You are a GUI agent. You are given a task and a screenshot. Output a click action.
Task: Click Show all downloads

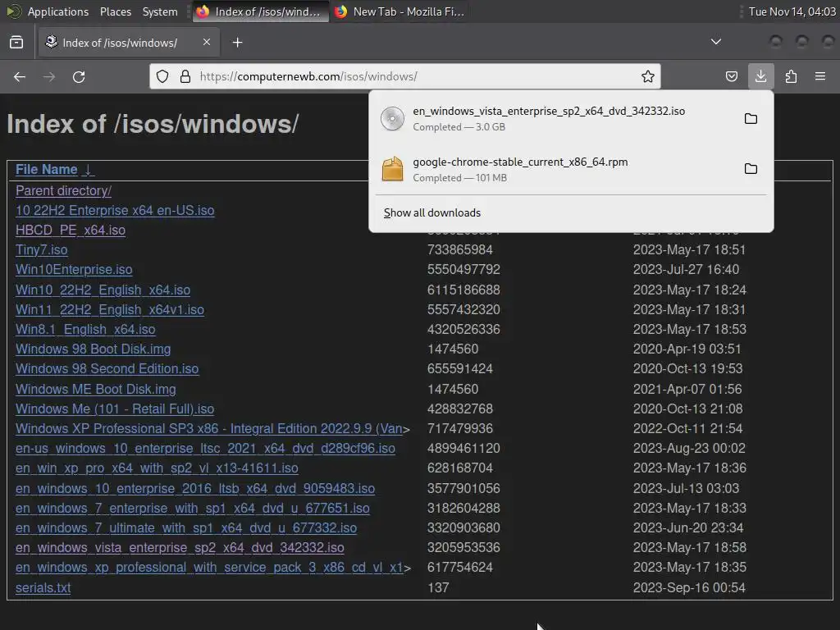[431, 212]
